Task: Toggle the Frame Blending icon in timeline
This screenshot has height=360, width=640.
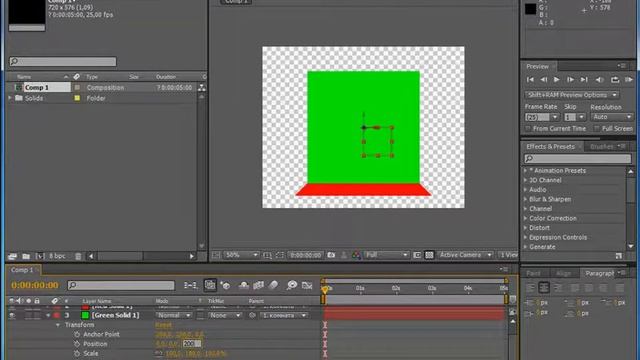Action: point(258,285)
